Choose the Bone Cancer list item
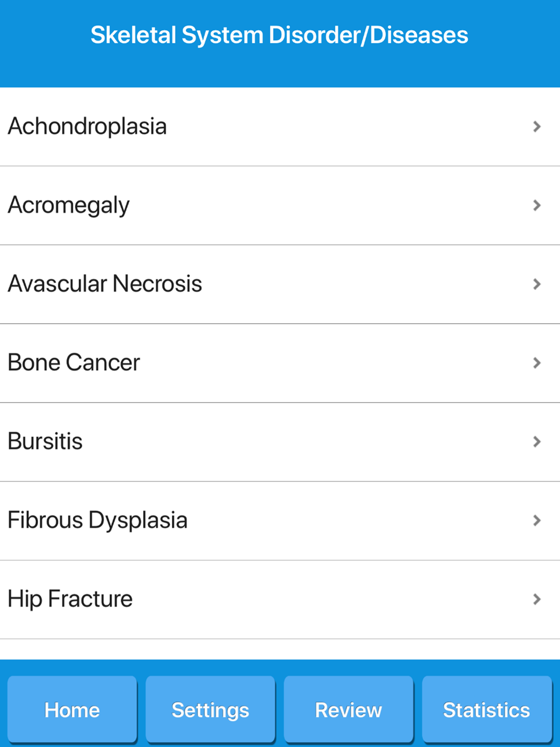 74,363
